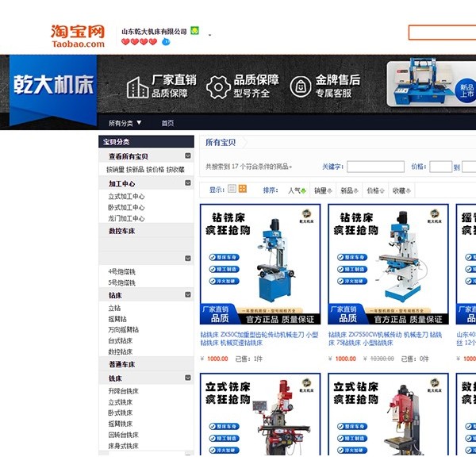Click the 查看所有宝贝 heading link
The width and height of the screenshot is (476, 476).
tap(129, 156)
